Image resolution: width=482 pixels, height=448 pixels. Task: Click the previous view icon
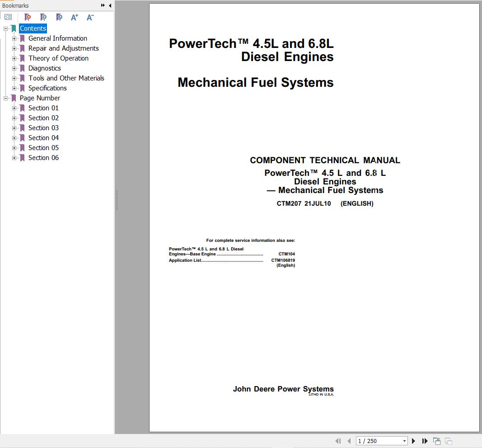coord(436,441)
